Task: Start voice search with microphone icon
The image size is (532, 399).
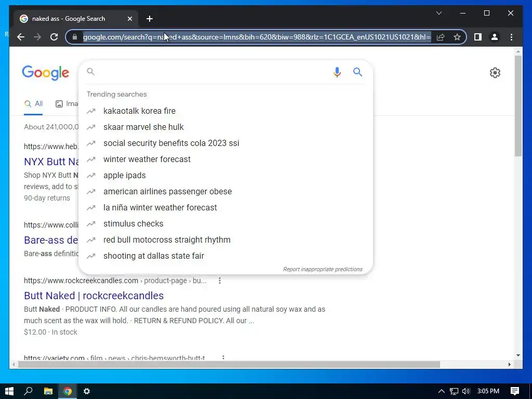Action: pyautogui.click(x=337, y=72)
